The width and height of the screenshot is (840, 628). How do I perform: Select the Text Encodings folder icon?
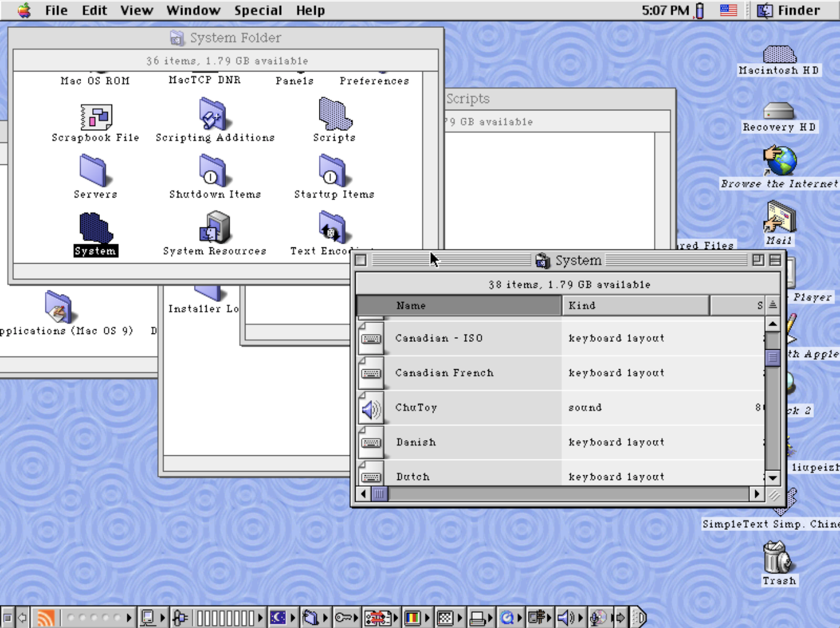point(332,227)
